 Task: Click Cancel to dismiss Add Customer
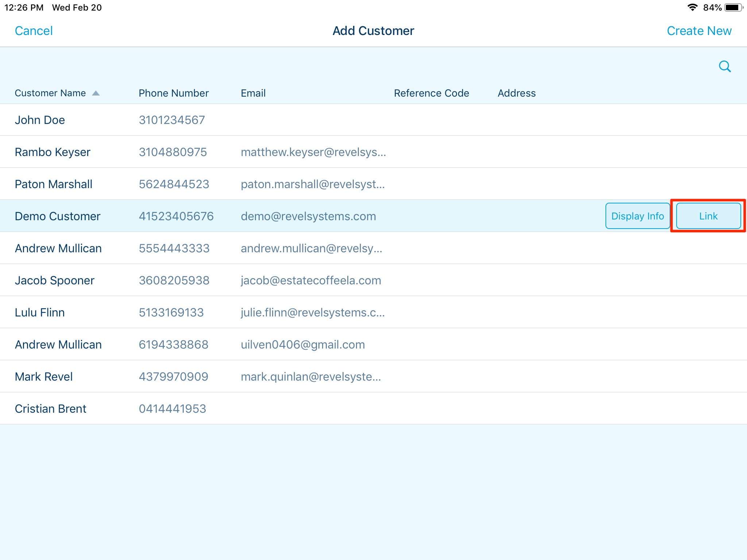click(34, 31)
